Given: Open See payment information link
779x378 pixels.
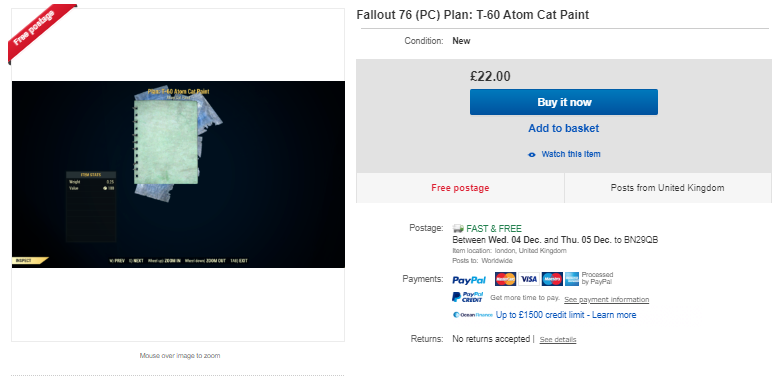Looking at the screenshot, I should 606,300.
